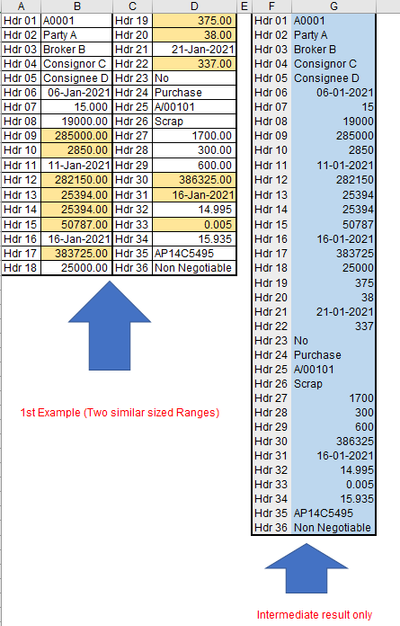
Task: Click 15.935 cell in column G
Action: coord(333,499)
